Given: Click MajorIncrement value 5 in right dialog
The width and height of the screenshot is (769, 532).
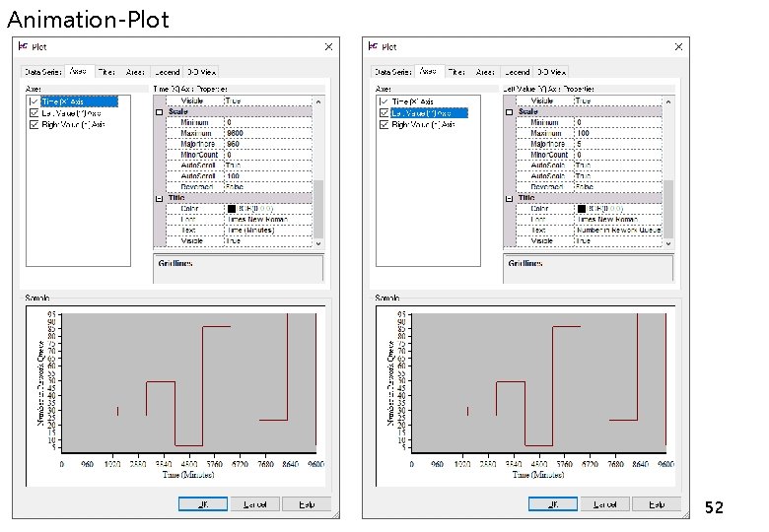Looking at the screenshot, I should (x=618, y=144).
